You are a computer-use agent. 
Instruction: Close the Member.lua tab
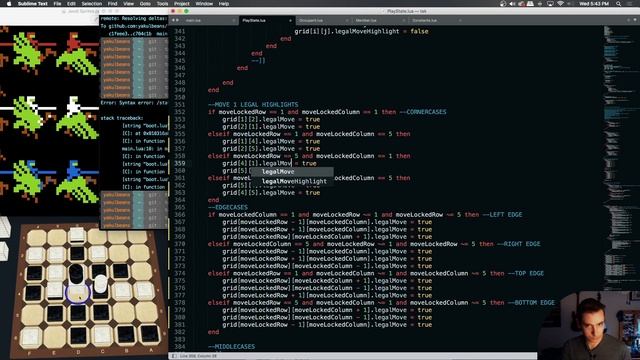point(403,20)
